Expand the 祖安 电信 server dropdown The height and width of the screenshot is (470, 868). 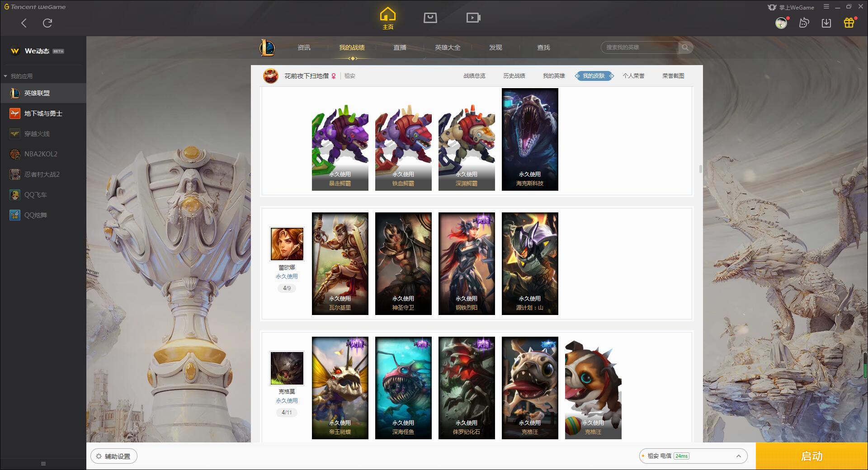(x=693, y=456)
